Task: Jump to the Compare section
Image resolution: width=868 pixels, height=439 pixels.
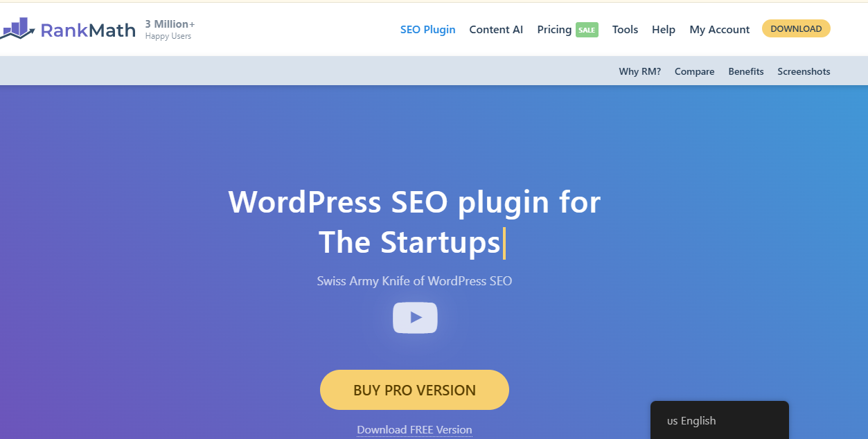Action: tap(694, 71)
